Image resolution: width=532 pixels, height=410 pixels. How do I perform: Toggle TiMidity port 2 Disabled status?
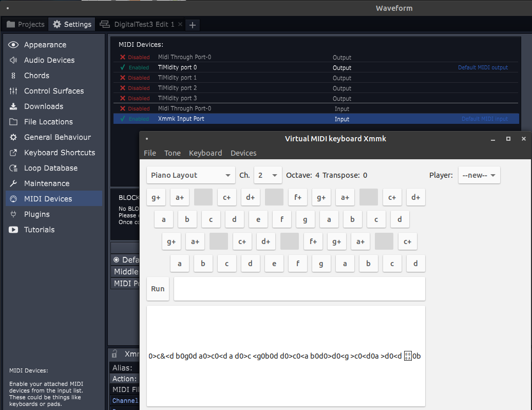tap(135, 88)
